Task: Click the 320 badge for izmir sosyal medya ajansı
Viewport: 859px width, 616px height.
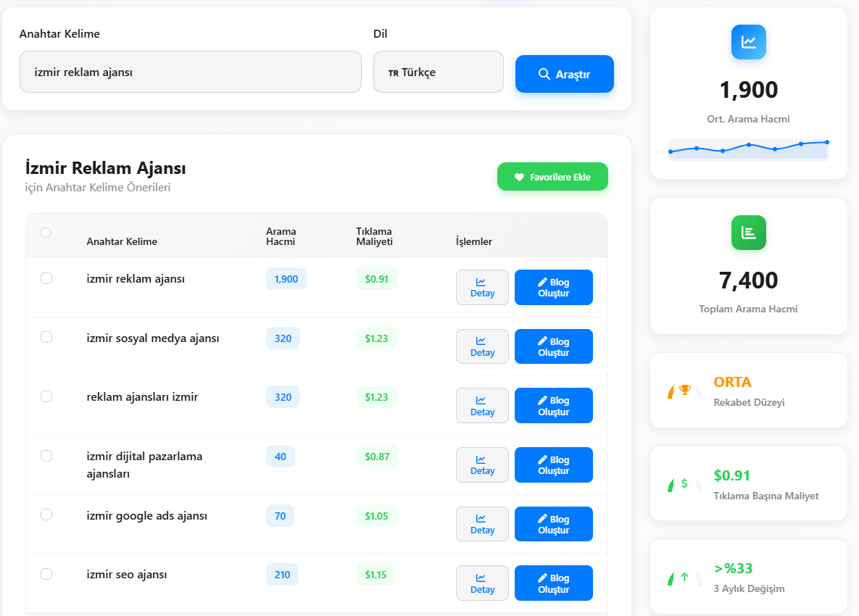Action: pyautogui.click(x=283, y=338)
